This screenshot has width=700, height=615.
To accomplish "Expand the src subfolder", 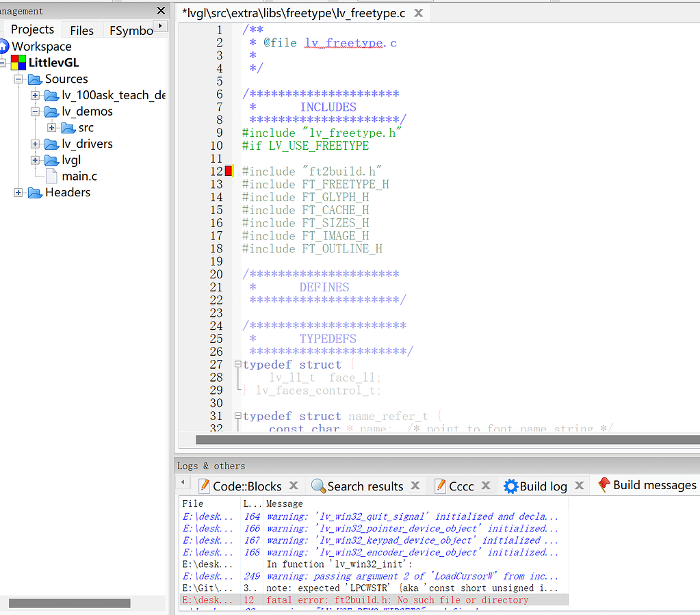I will [x=52, y=128].
